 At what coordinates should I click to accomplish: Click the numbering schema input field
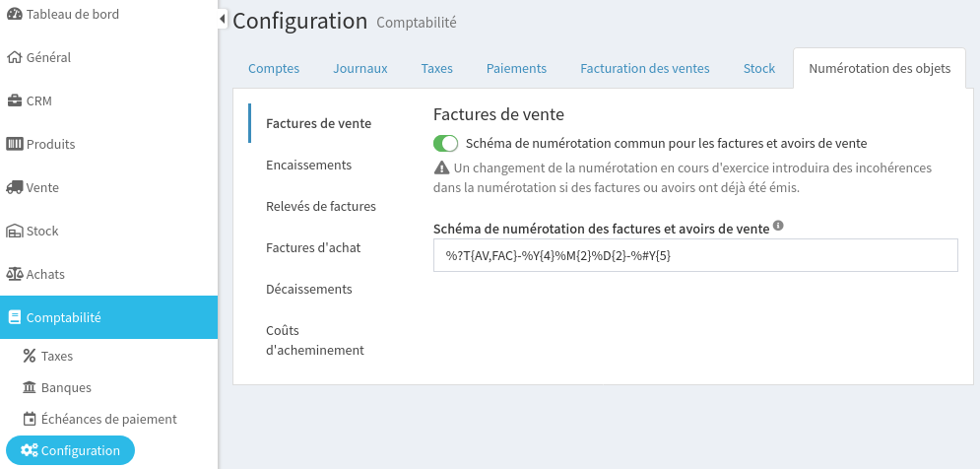695,255
